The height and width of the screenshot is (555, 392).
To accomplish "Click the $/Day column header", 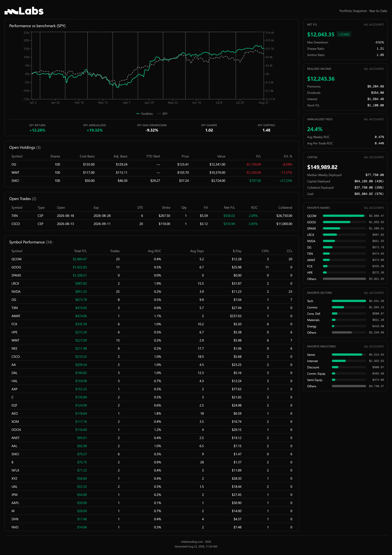I will (x=237, y=251).
